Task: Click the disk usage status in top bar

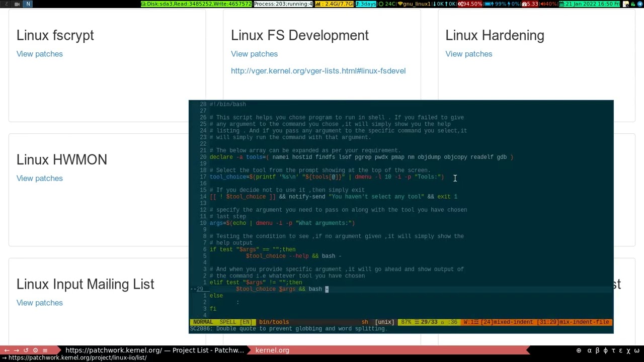Action: [196, 4]
